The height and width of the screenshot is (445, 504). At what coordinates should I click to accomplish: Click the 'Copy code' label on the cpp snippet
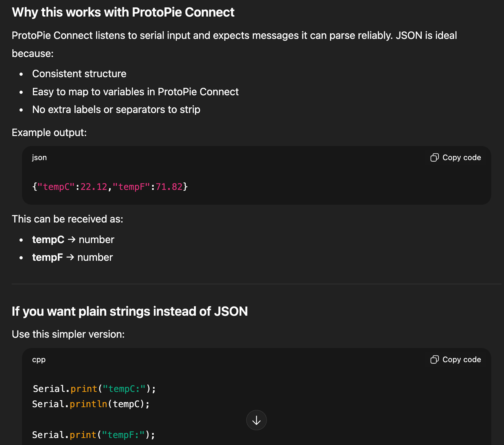tap(461, 359)
